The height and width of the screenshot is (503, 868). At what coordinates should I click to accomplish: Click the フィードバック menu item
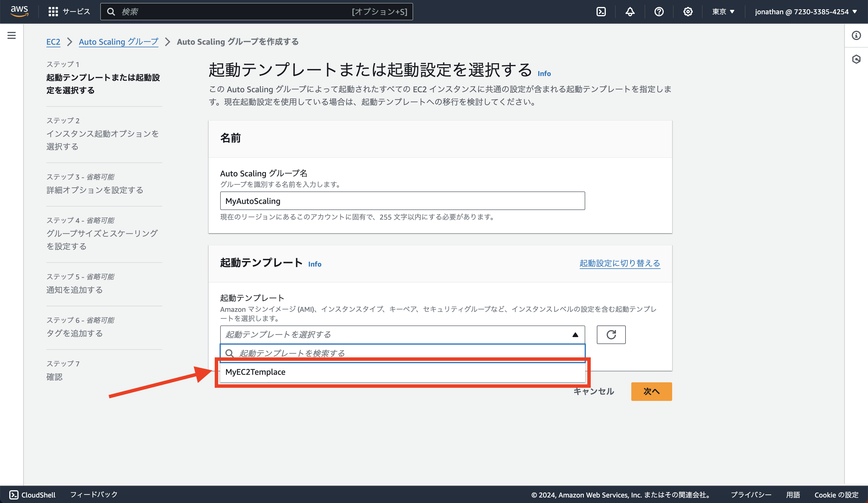pos(94,494)
